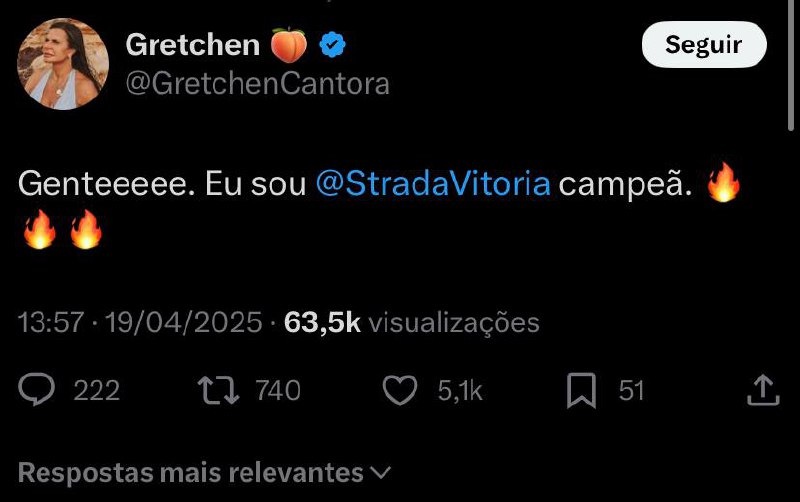Open the @StradaVitoria mention link
Viewport: 800px width, 502px height.
(433, 185)
